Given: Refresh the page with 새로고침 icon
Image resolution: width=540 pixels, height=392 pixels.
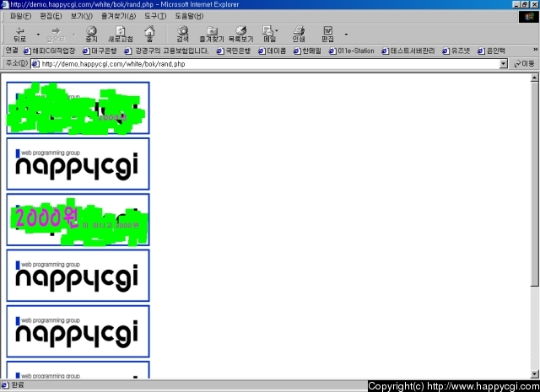Looking at the screenshot, I should (x=120, y=35).
